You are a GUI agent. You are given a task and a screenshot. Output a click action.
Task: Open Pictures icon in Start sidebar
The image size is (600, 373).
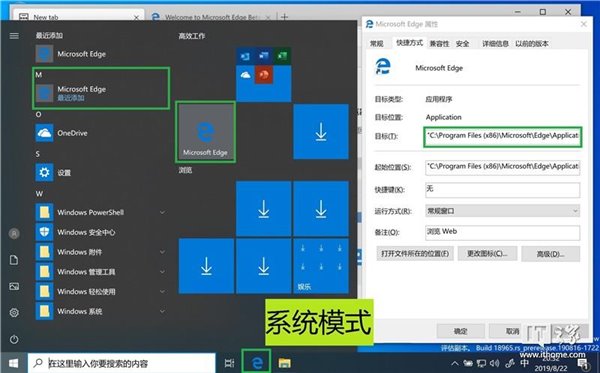point(14,286)
